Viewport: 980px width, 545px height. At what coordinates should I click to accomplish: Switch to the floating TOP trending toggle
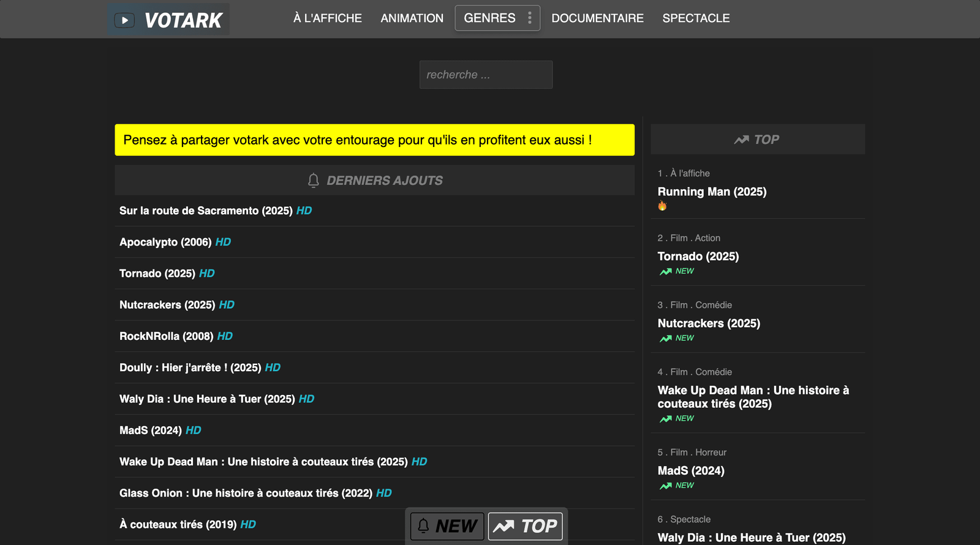pos(526,526)
